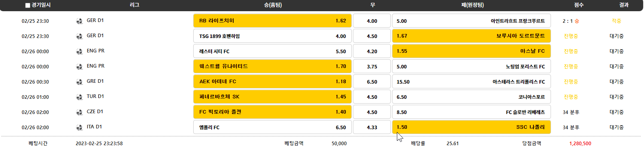This screenshot has width=644, height=150.
Task: Choose 아스날 FC away odds 1.55
Action: coord(472,51)
